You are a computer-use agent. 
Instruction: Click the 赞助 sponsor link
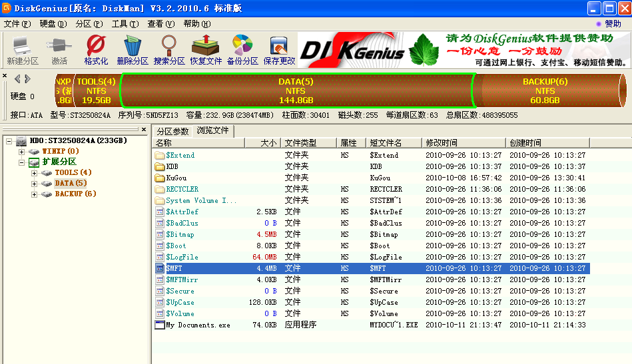coord(613,24)
